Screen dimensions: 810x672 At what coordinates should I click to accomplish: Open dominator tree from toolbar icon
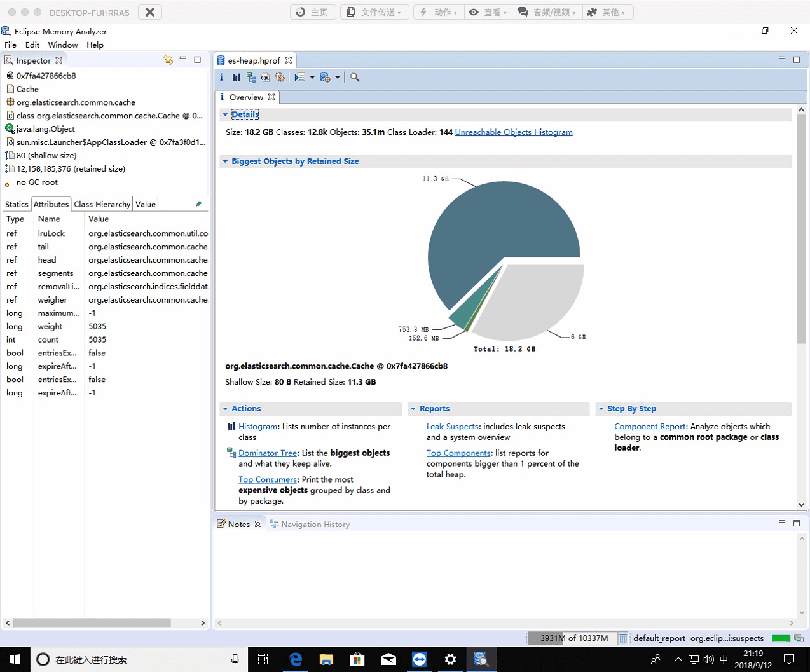point(251,77)
